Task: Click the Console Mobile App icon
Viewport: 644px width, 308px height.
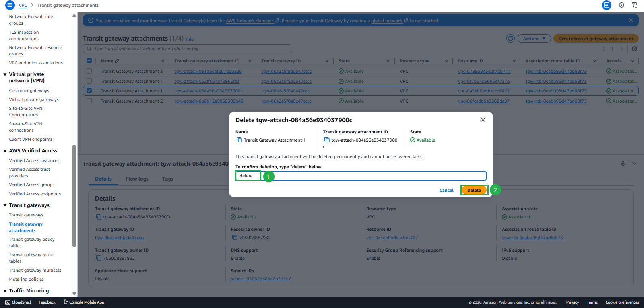Action: pos(66,302)
